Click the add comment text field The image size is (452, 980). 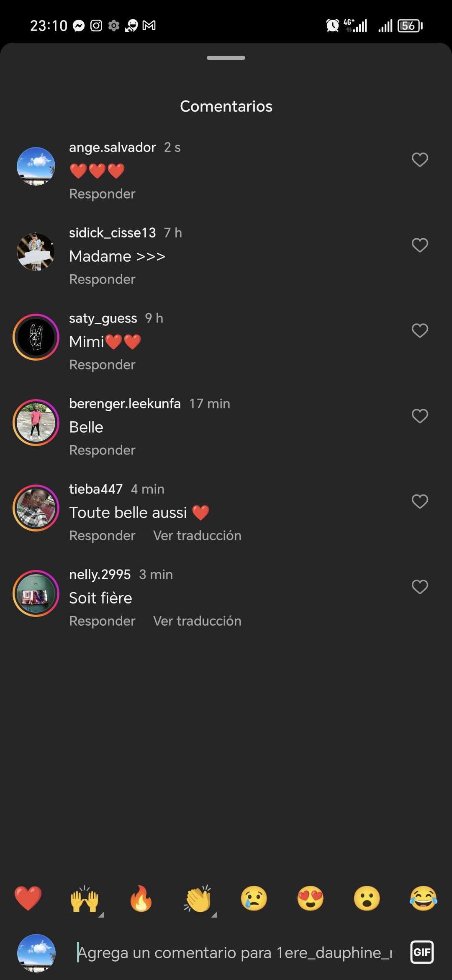[x=234, y=953]
